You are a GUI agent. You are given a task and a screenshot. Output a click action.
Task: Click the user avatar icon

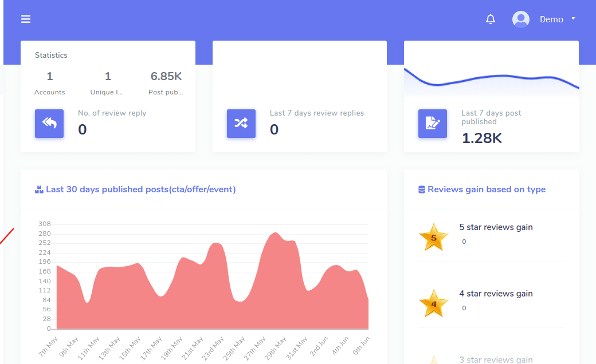(520, 19)
